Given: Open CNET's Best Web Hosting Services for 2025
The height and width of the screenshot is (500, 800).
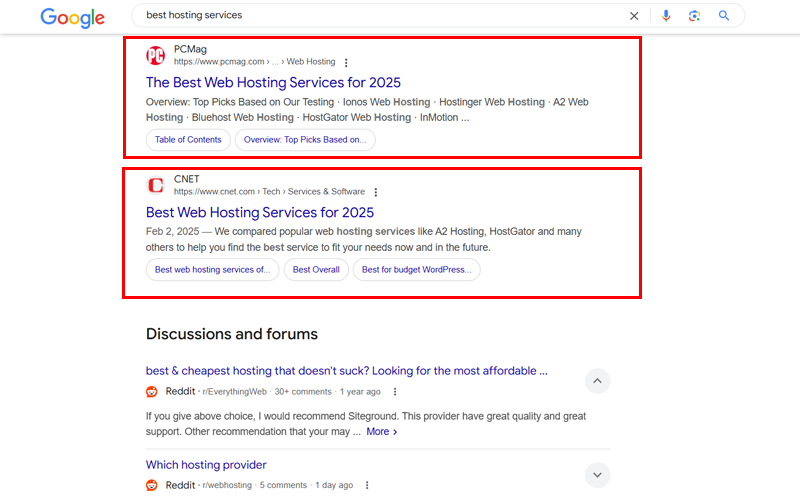Looking at the screenshot, I should pyautogui.click(x=260, y=212).
